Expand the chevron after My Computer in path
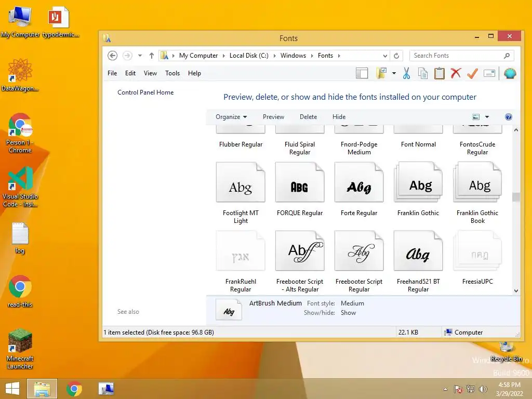 click(223, 56)
